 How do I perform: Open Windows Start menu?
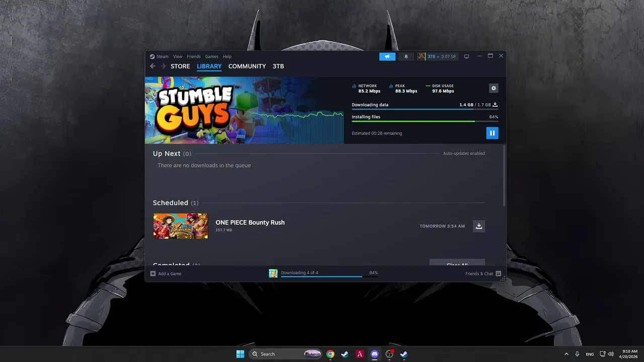pos(240,354)
